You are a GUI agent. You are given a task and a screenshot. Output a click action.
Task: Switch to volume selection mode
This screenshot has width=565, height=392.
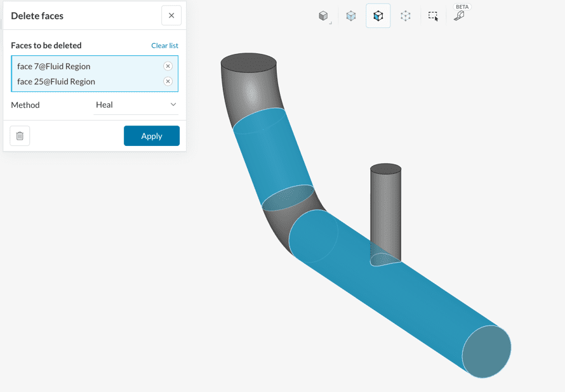351,16
